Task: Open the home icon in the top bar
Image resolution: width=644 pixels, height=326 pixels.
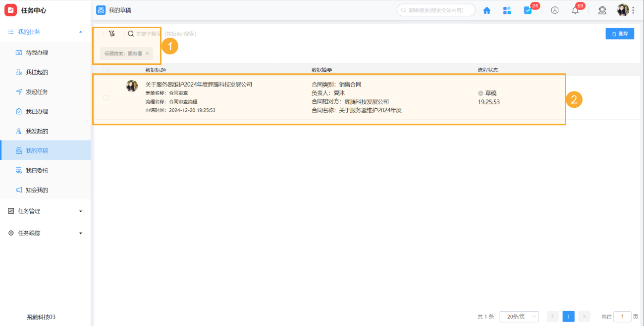Action: point(486,10)
